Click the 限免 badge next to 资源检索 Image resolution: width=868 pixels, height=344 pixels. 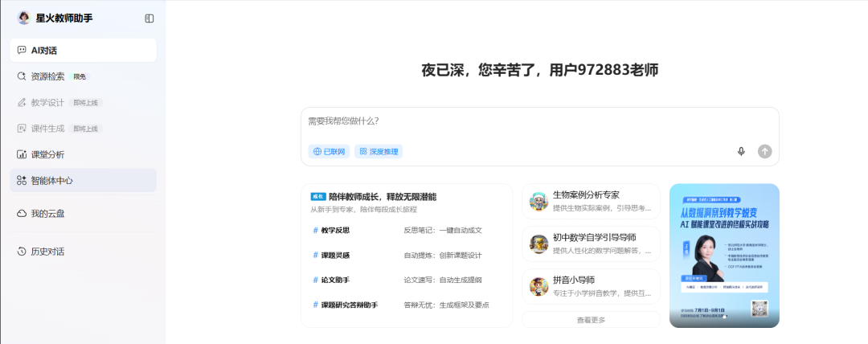(x=80, y=77)
